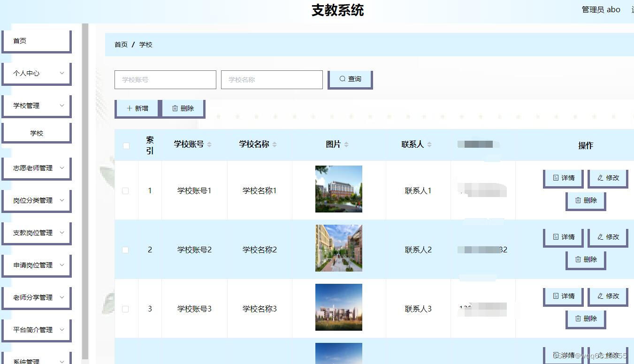Open 详情 for 学校名称1 row

click(x=563, y=178)
